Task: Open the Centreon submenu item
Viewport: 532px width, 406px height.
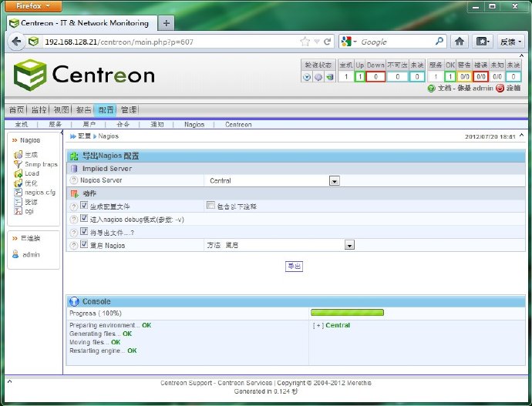Action: point(238,124)
